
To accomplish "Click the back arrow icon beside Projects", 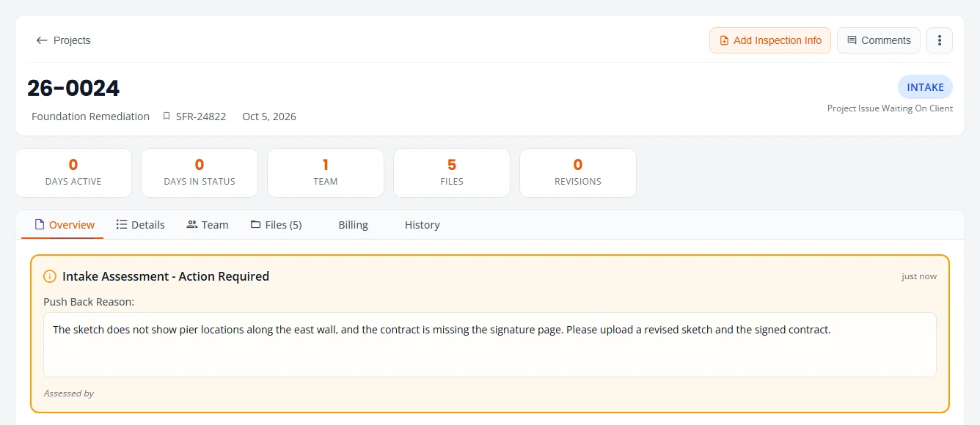I will [x=42, y=40].
